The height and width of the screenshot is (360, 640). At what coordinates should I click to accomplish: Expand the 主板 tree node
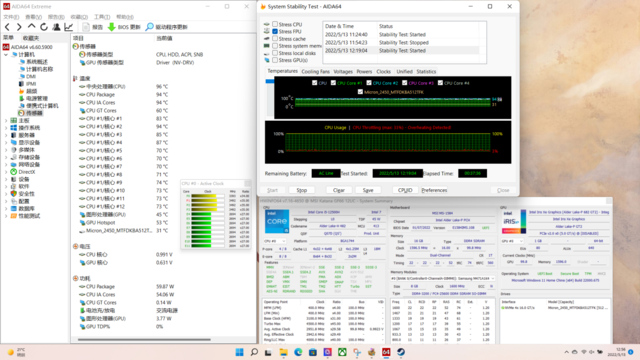point(6,120)
